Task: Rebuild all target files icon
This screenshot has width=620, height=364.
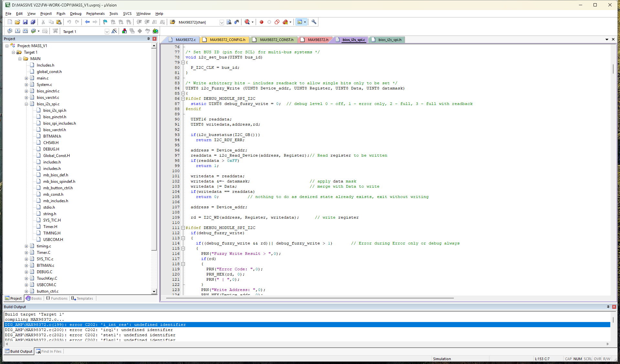Action: click(x=25, y=31)
